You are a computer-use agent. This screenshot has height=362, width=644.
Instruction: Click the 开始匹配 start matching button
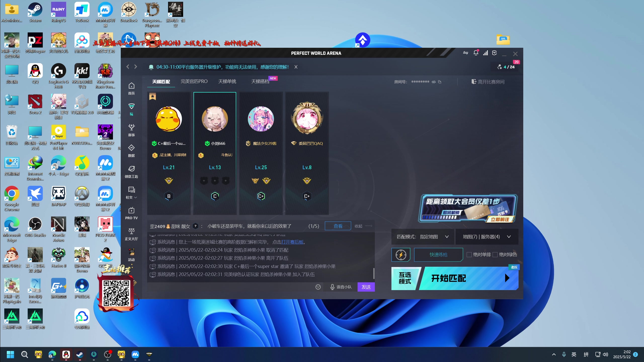469,278
